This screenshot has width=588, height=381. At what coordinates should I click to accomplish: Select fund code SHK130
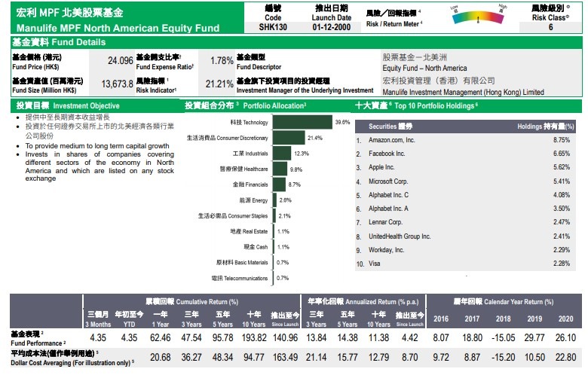point(273,27)
